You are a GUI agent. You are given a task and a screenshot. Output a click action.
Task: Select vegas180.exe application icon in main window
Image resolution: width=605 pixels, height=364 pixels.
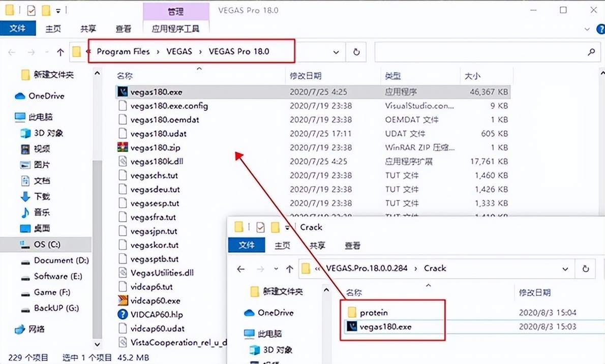tap(123, 92)
